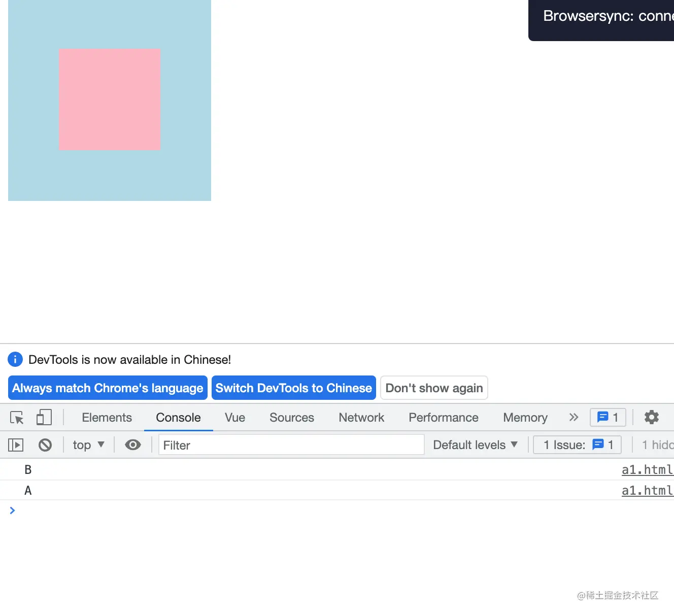Viewport: 674px width, 616px height.
Task: Open the console sidebar panel icon
Action: (x=16, y=445)
